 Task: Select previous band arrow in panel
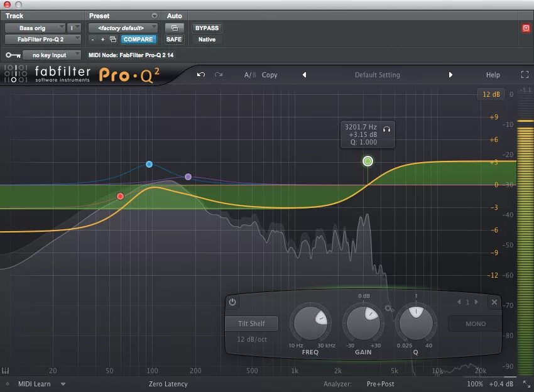click(x=459, y=302)
